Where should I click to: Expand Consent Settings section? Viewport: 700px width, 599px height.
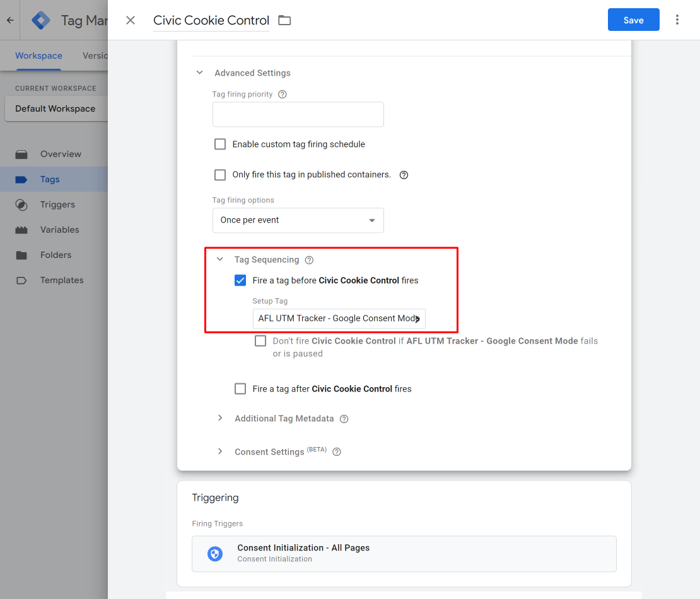point(220,451)
